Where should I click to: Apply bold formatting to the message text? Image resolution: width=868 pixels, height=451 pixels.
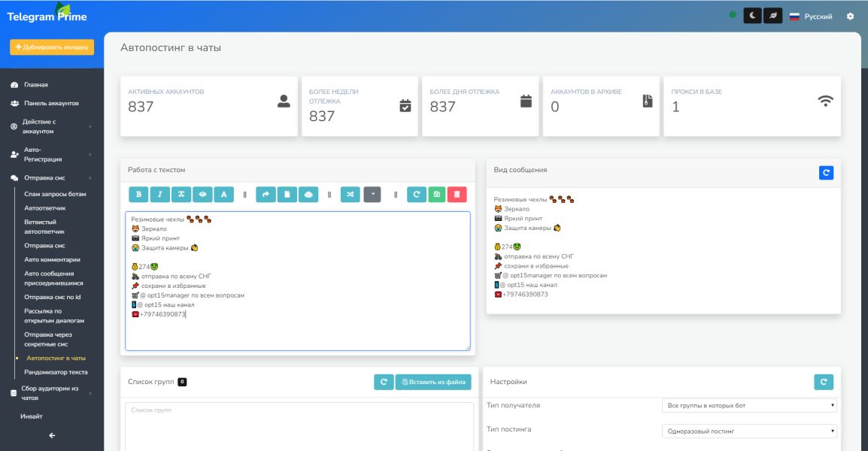pos(138,195)
